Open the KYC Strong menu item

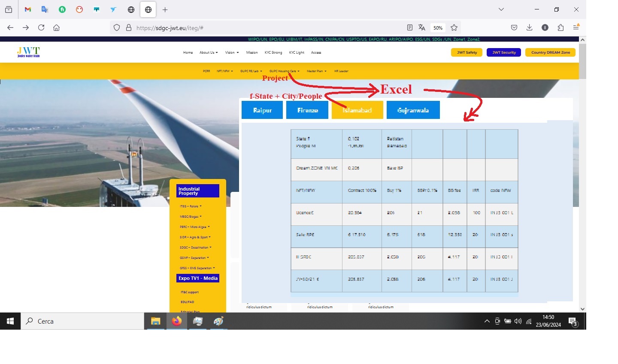click(273, 52)
